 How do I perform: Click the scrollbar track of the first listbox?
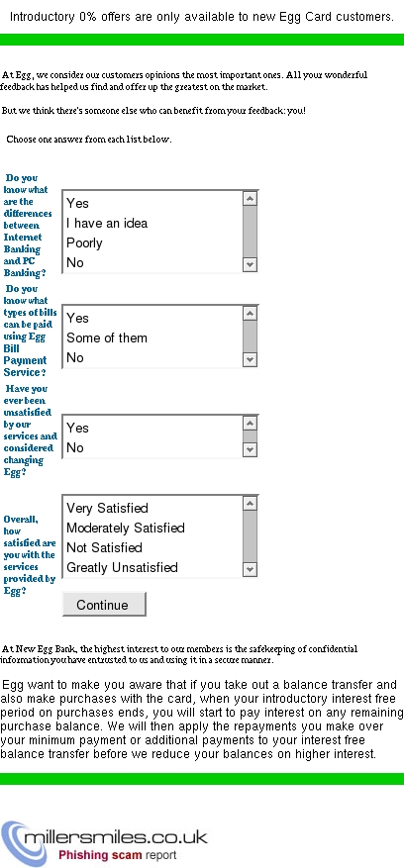pos(250,232)
